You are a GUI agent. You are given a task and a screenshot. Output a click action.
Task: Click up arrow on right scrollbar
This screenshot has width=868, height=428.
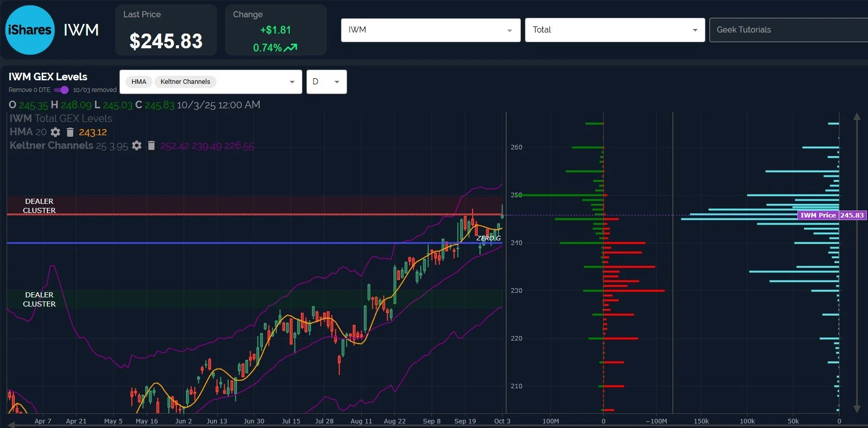coord(857,117)
